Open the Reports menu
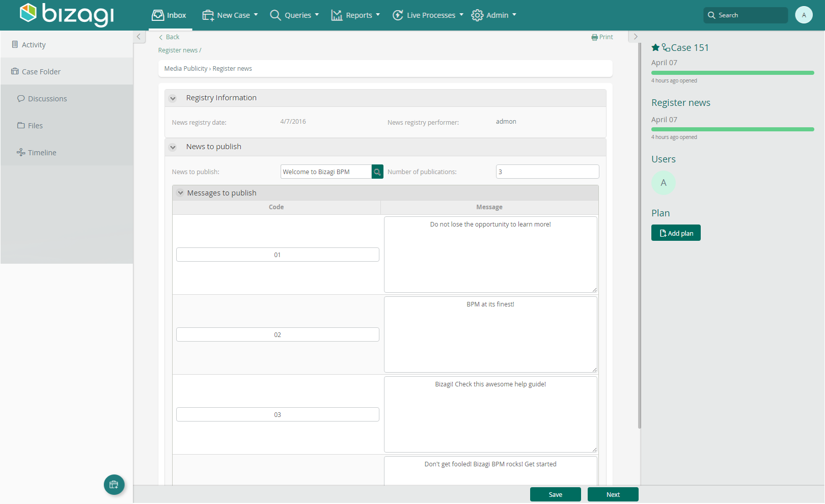Viewport: 825px width, 504px height. (355, 15)
